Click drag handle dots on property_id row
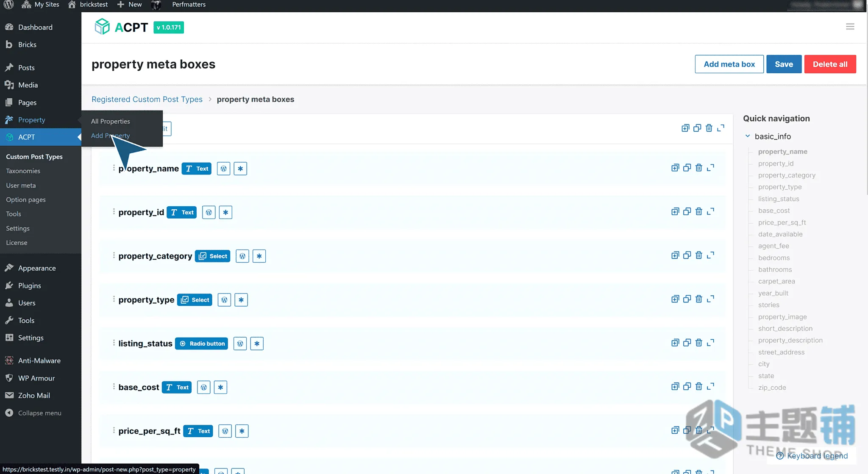This screenshot has width=868, height=474. tap(114, 212)
